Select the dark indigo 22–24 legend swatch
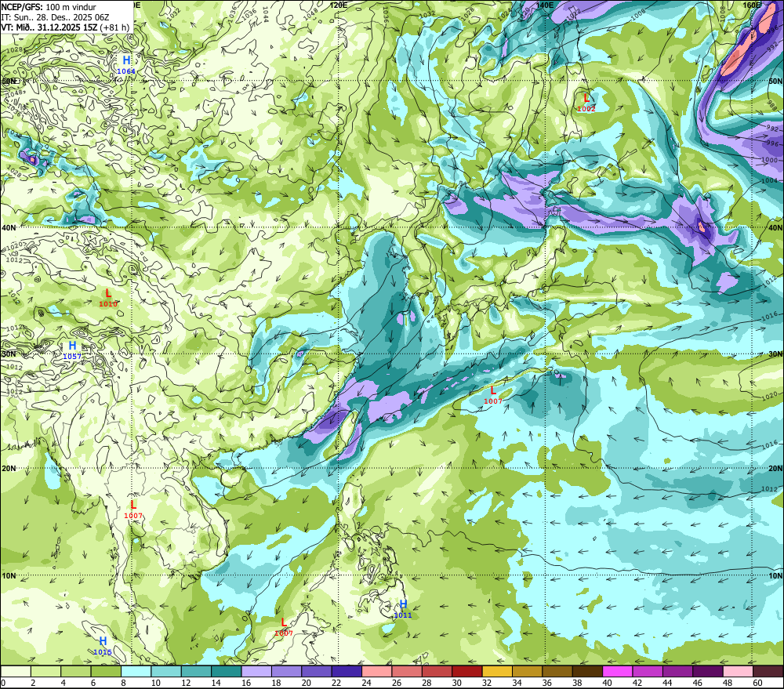 click(347, 671)
